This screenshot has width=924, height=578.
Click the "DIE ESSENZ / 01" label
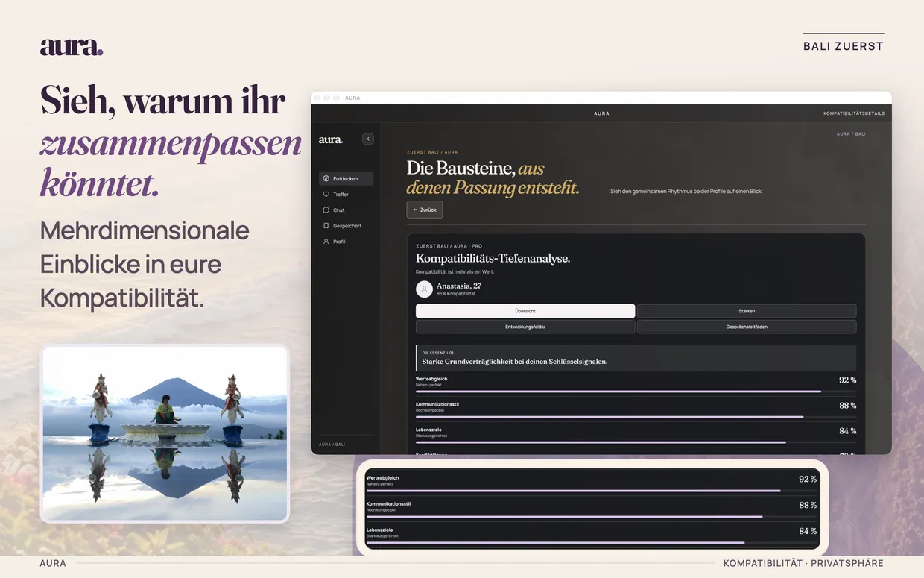point(438,353)
